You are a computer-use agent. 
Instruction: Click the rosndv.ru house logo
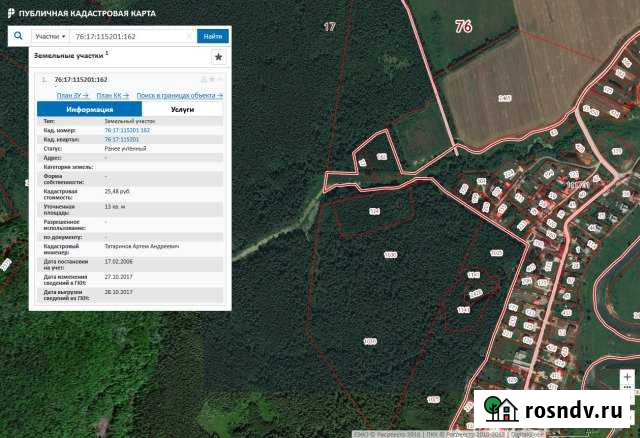coord(500,410)
